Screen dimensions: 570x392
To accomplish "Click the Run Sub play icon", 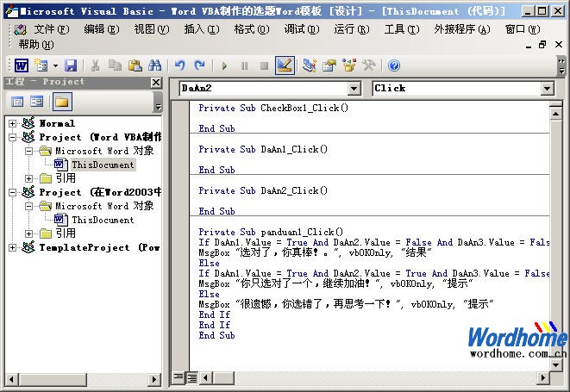I will coord(224,65).
